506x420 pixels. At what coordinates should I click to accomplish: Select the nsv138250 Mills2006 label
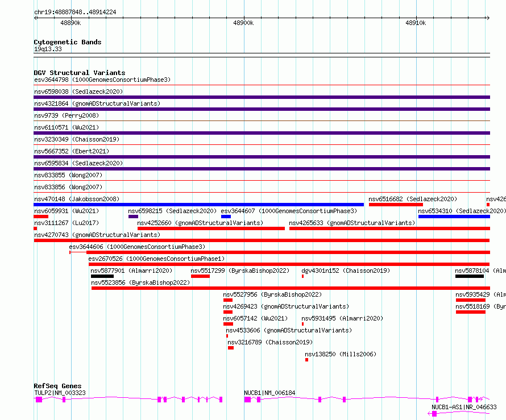click(x=341, y=354)
